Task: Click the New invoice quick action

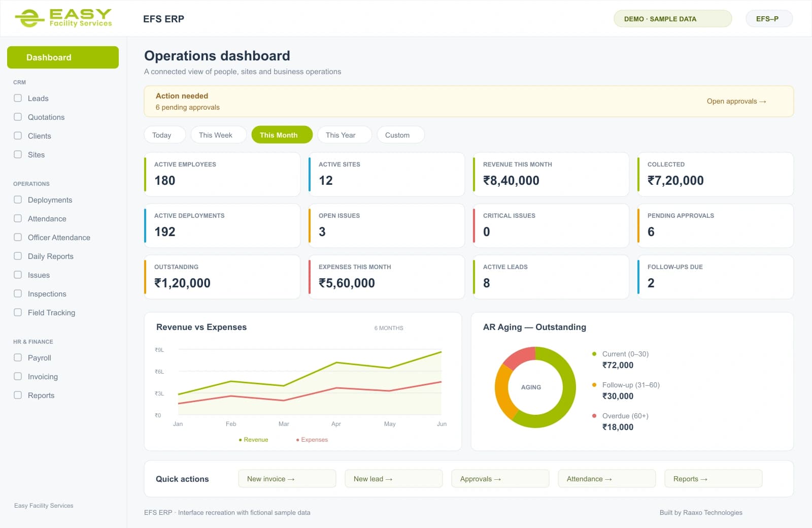Action: 287,478
